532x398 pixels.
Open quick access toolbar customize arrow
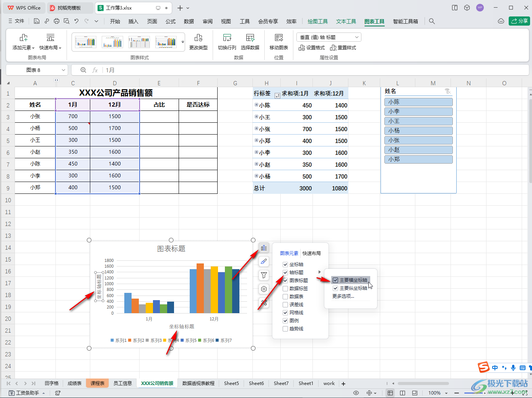96,21
